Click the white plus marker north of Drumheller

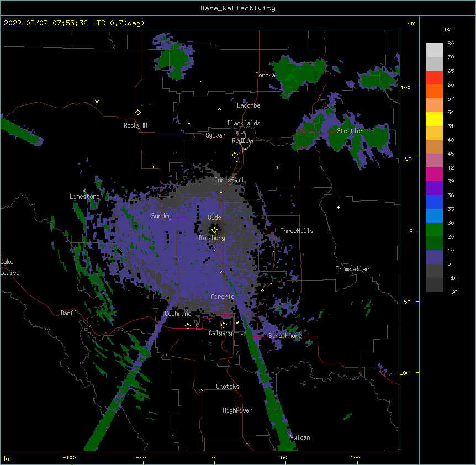pyautogui.click(x=338, y=207)
